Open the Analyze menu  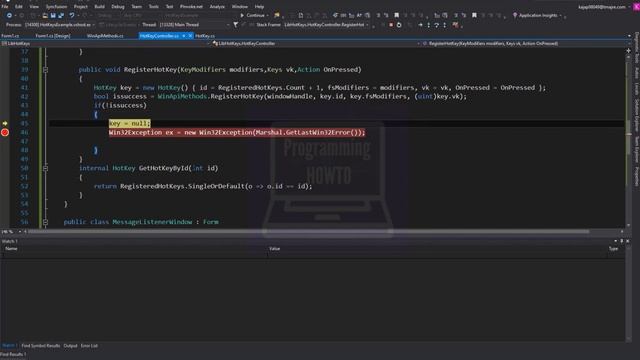217,7
